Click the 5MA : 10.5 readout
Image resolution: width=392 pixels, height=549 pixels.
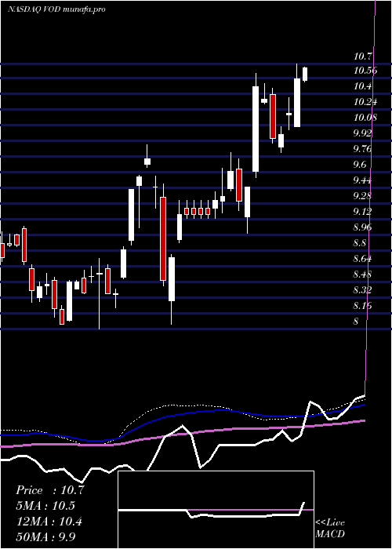tap(45, 506)
